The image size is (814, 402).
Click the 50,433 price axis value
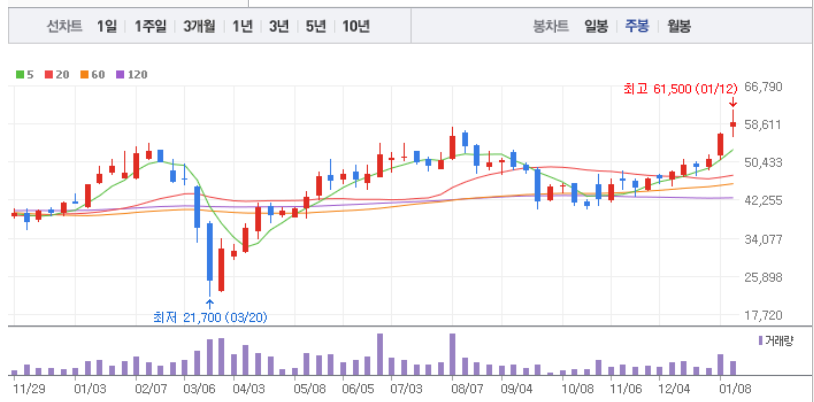coord(763,163)
